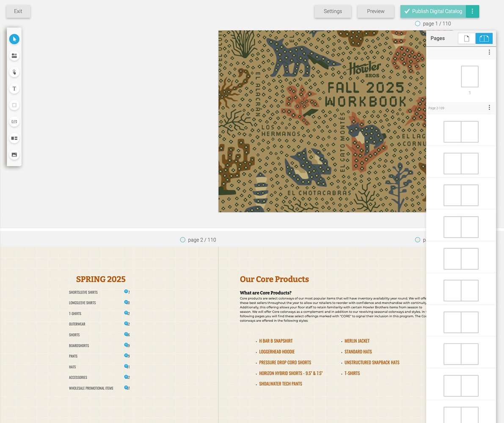Open catalog Settings

[x=333, y=11]
